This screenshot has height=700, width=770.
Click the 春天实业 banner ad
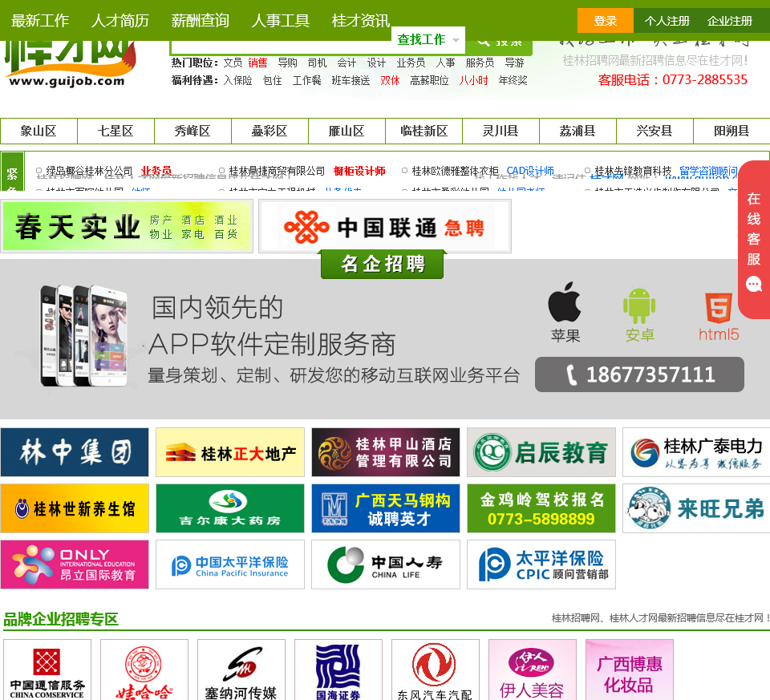click(127, 226)
